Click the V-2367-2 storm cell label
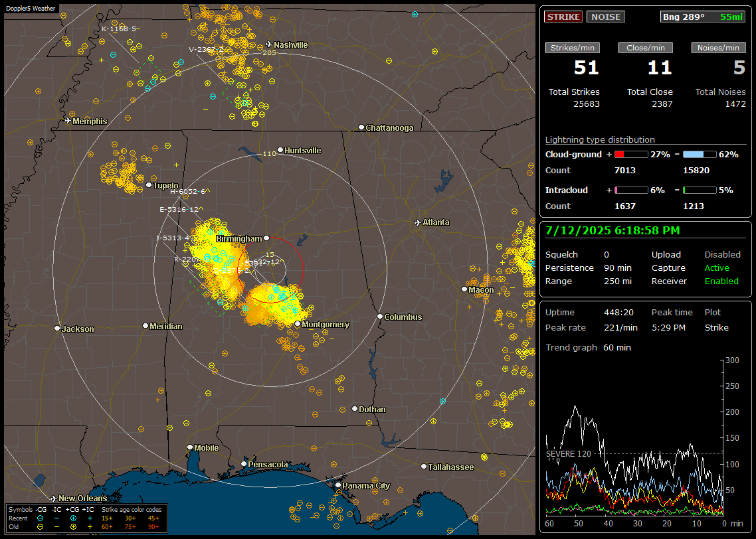Viewport: 756px width, 539px height. tap(206, 49)
